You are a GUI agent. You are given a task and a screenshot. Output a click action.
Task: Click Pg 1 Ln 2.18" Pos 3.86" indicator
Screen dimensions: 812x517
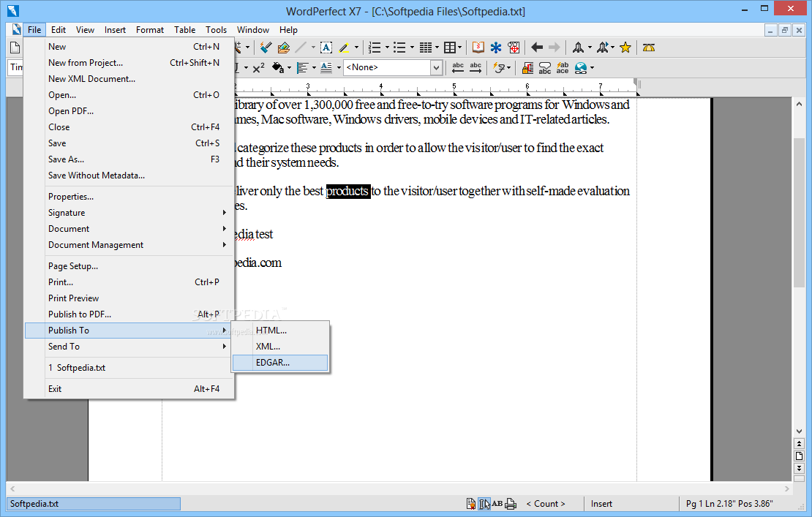coord(729,504)
